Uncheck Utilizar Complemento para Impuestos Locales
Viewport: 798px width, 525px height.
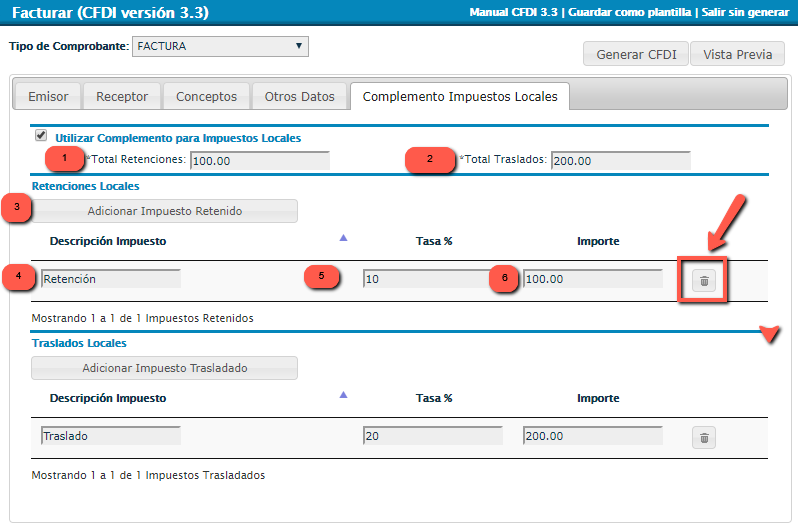point(41,135)
